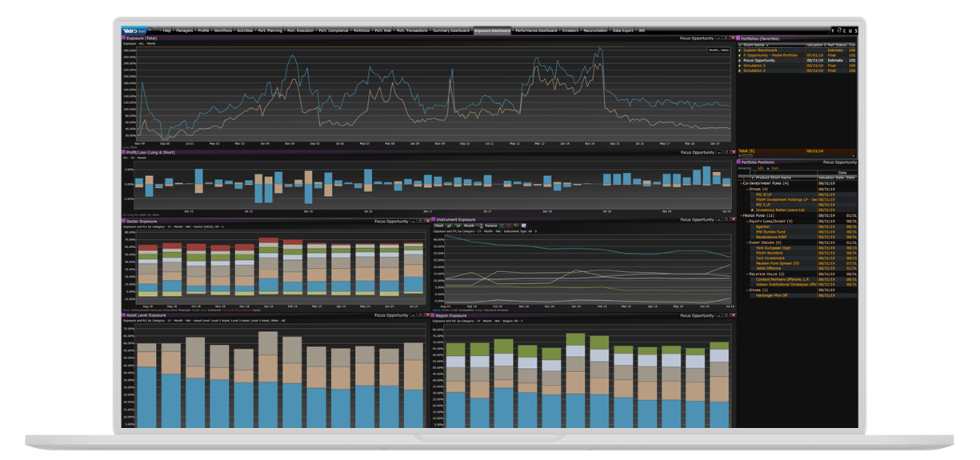The width and height of the screenshot is (980, 460).
Task: Click the Region Exposure panel icon
Action: [434, 315]
